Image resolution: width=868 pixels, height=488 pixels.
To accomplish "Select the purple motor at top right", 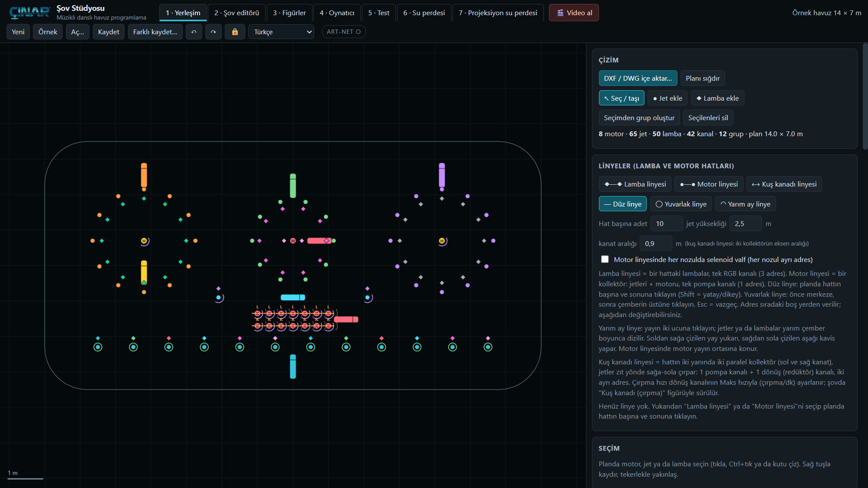I will click(x=442, y=175).
